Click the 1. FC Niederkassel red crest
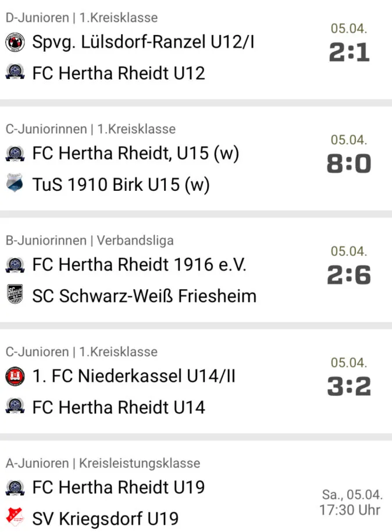 coord(15,377)
